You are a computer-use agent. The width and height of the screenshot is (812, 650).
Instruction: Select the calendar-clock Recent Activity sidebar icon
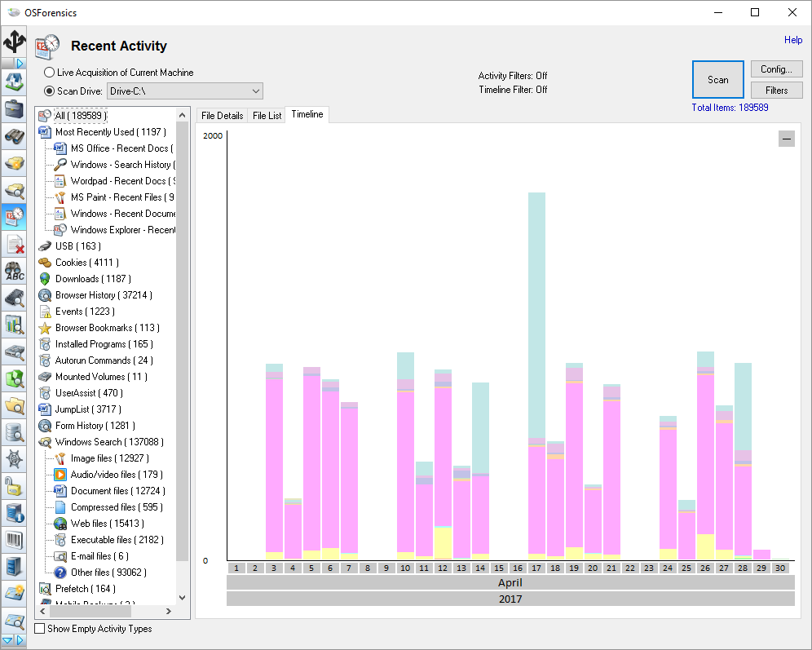(x=14, y=216)
